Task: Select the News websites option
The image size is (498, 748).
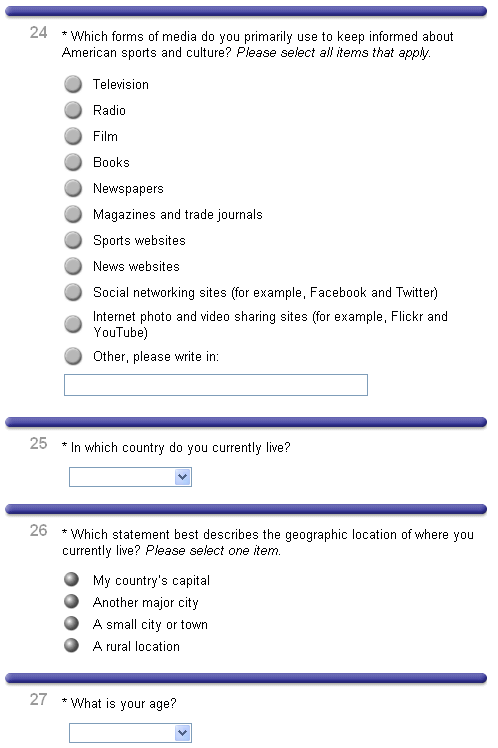Action: pos(73,266)
